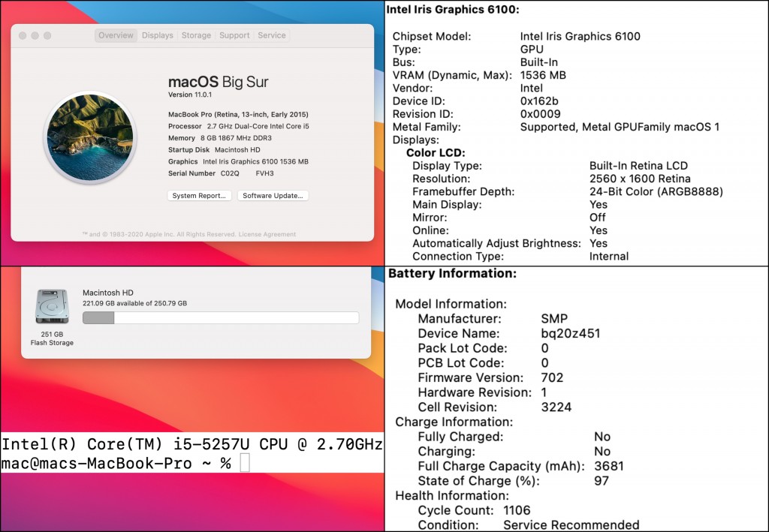Image resolution: width=769 pixels, height=532 pixels.
Task: Click the Software Update... button
Action: click(273, 196)
